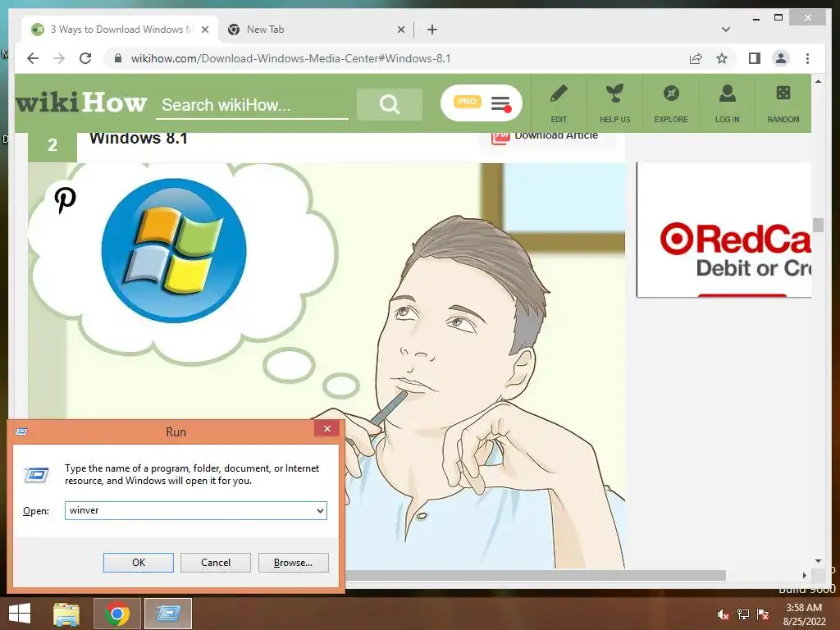Click the horizontal scrollbar thumb
The width and height of the screenshot is (840, 630).
(x=536, y=575)
